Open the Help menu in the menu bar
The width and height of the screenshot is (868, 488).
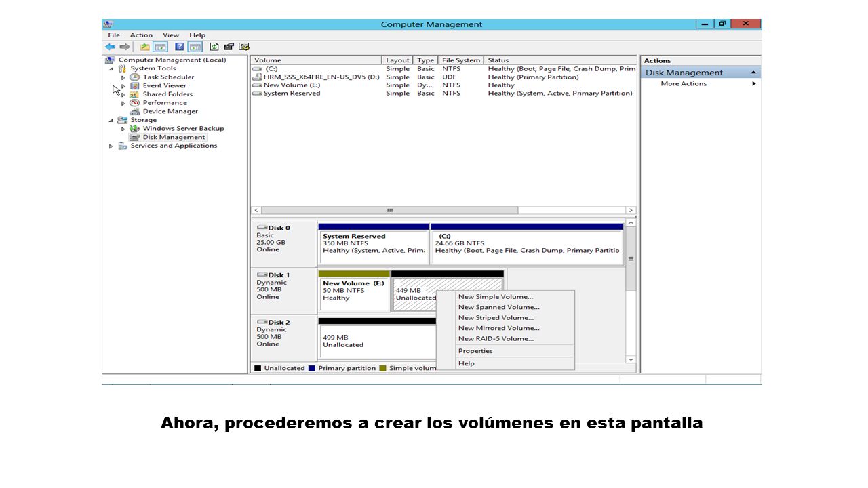tap(197, 35)
